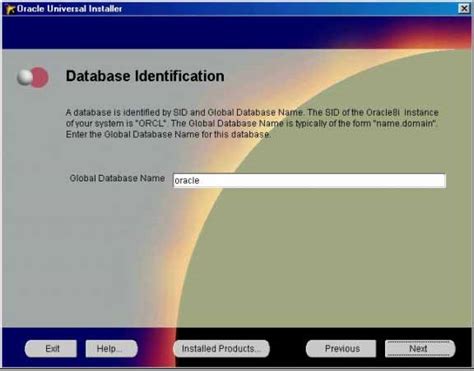
Task: Go back with the Previous button
Action: tap(341, 349)
